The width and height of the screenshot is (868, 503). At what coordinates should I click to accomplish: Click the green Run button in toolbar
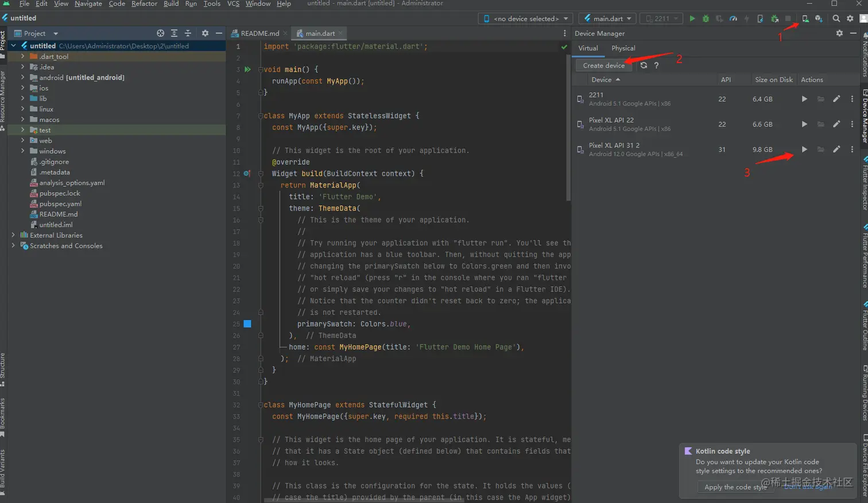pyautogui.click(x=692, y=18)
